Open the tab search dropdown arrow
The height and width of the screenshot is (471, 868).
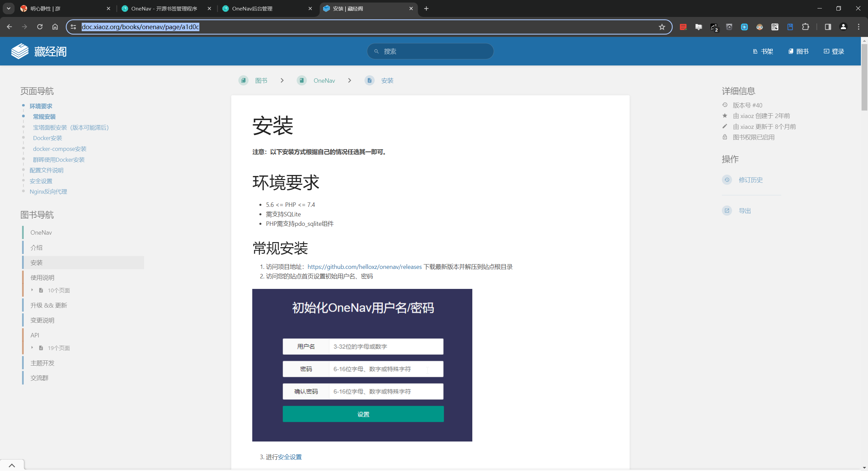tap(8, 8)
